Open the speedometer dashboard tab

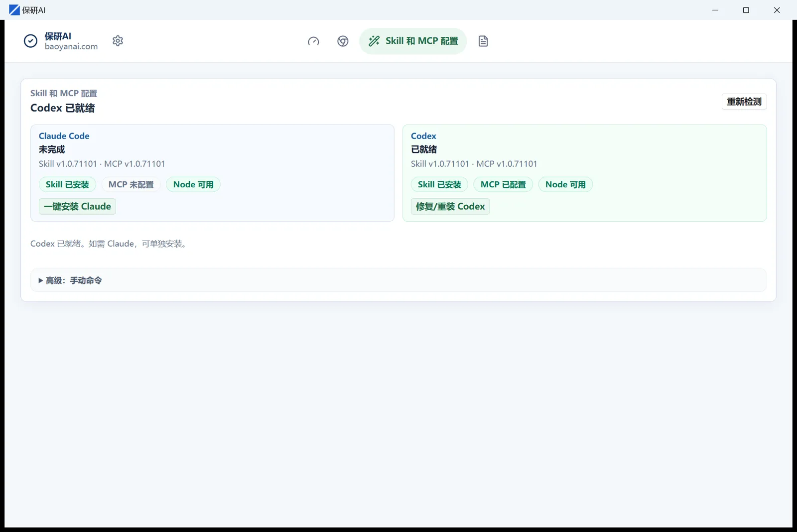pos(313,41)
